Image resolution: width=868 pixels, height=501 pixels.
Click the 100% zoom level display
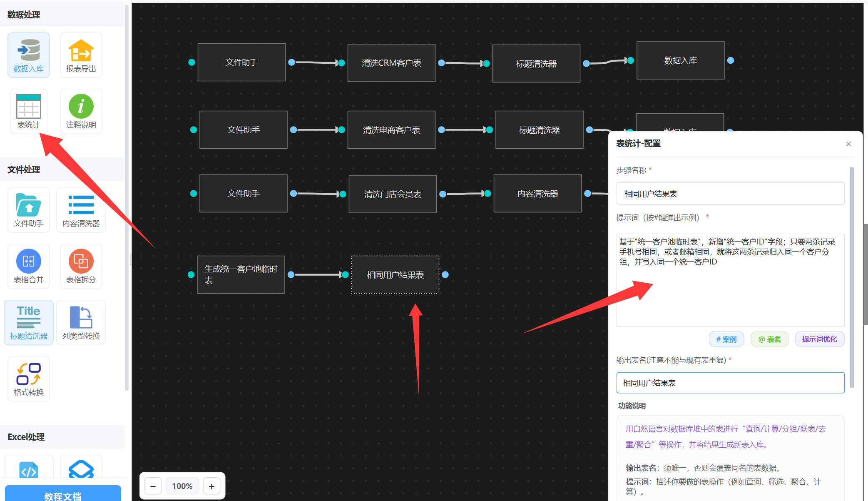(x=182, y=486)
